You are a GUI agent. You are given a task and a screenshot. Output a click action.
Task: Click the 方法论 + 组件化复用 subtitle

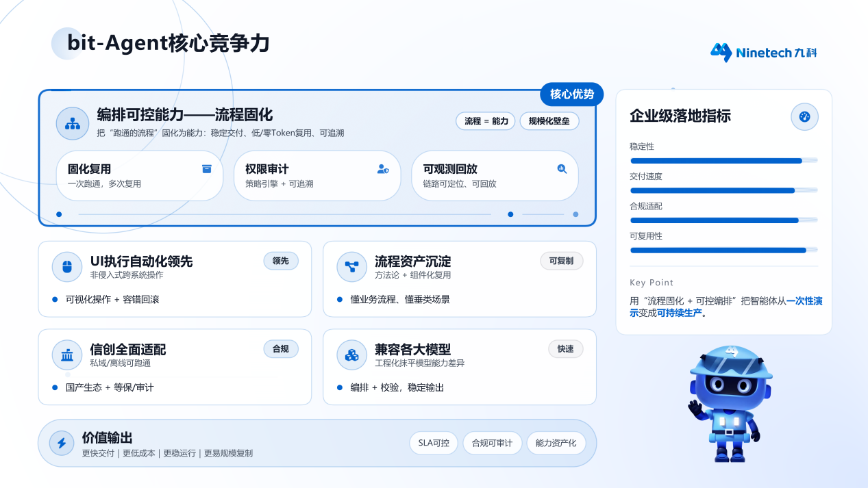pyautogui.click(x=413, y=275)
